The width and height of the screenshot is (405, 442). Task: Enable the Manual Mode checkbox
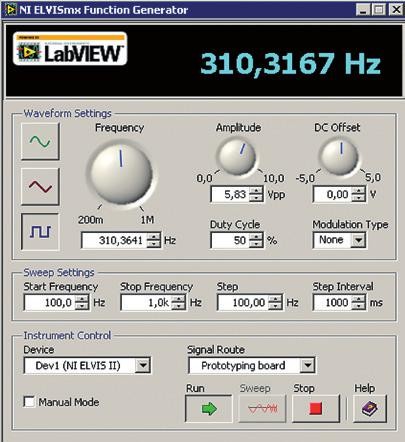click(29, 402)
